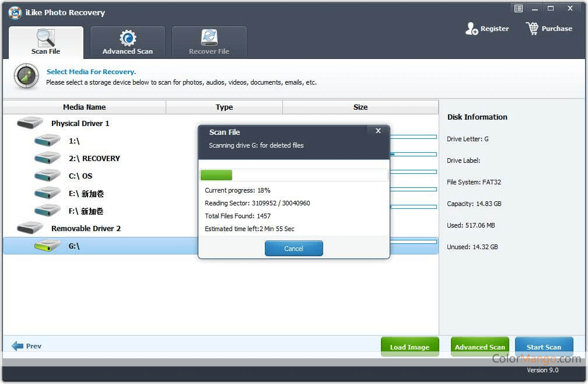
Task: Select the 2:\ RECOVERY row text
Action: tap(94, 158)
